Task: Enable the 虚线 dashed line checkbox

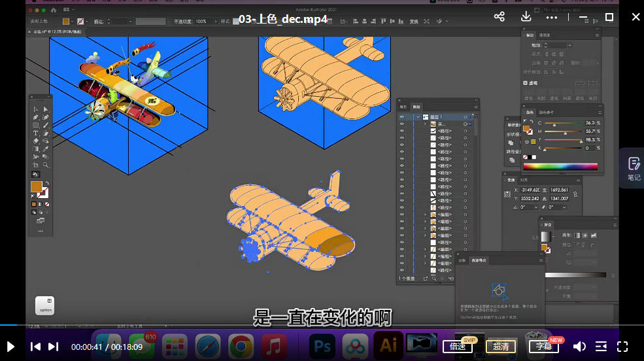Action: [x=526, y=83]
